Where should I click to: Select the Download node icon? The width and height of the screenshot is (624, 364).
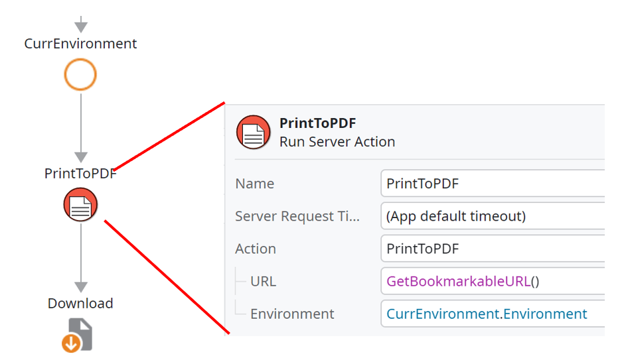tap(78, 335)
